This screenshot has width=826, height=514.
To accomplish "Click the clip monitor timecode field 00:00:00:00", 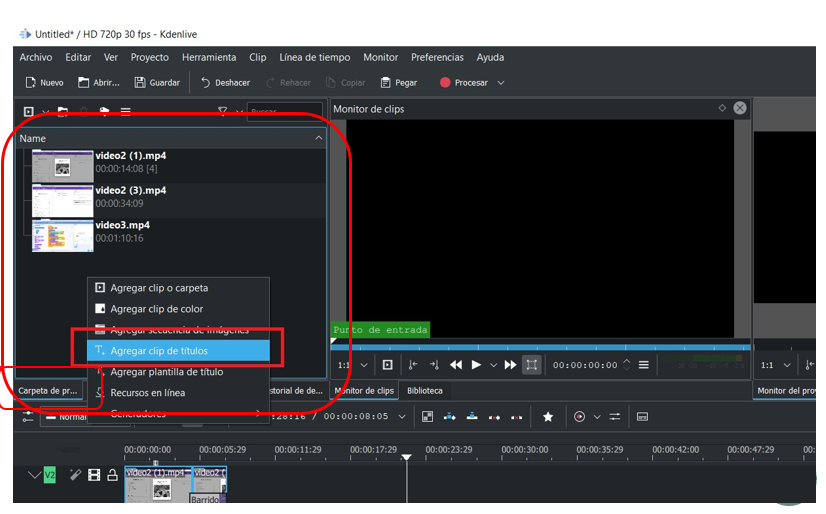I will 585,365.
